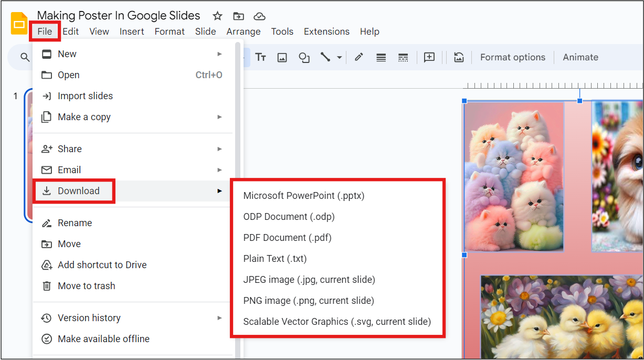Image resolution: width=644 pixels, height=360 pixels.
Task: Add a comment via the toolbar icon
Action: (429, 57)
